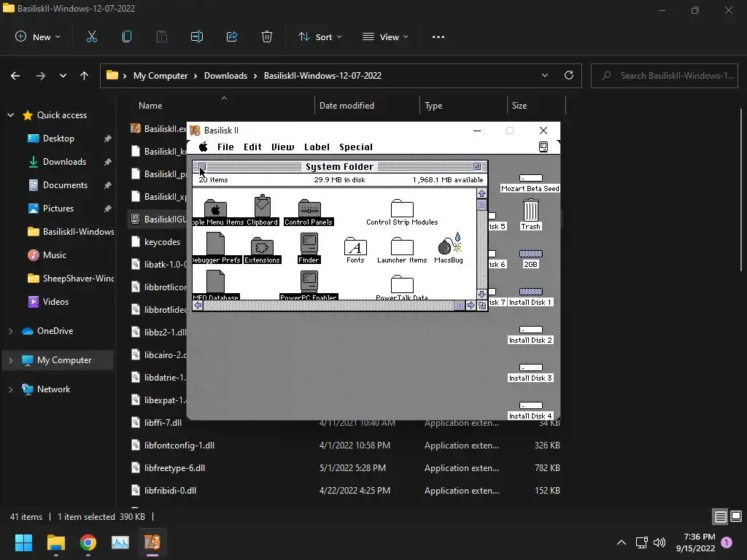Select the Extensions folder icon
This screenshot has height=560, width=747.
[262, 246]
